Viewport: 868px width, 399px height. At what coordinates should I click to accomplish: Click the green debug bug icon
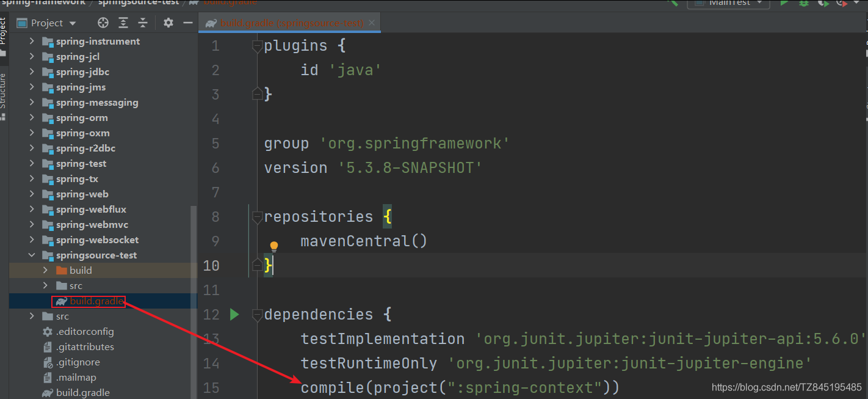[804, 3]
